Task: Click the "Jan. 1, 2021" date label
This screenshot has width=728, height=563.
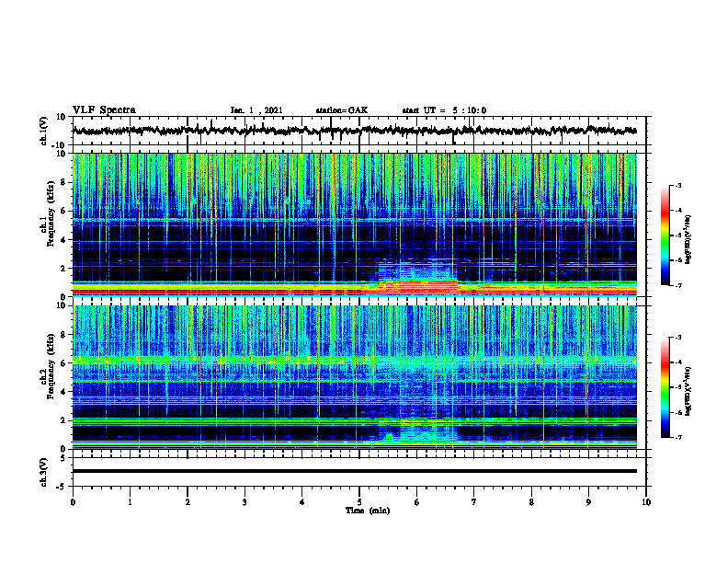Action: (256, 110)
